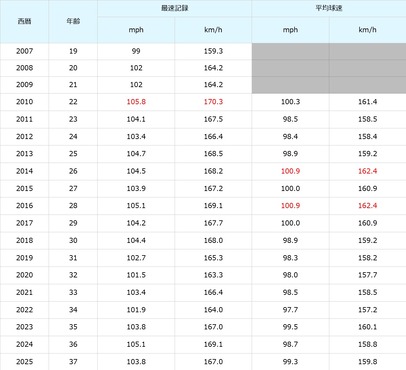The height and width of the screenshot is (370, 406).
Task: Click the red 170.3 km/h value
Action: (x=213, y=102)
